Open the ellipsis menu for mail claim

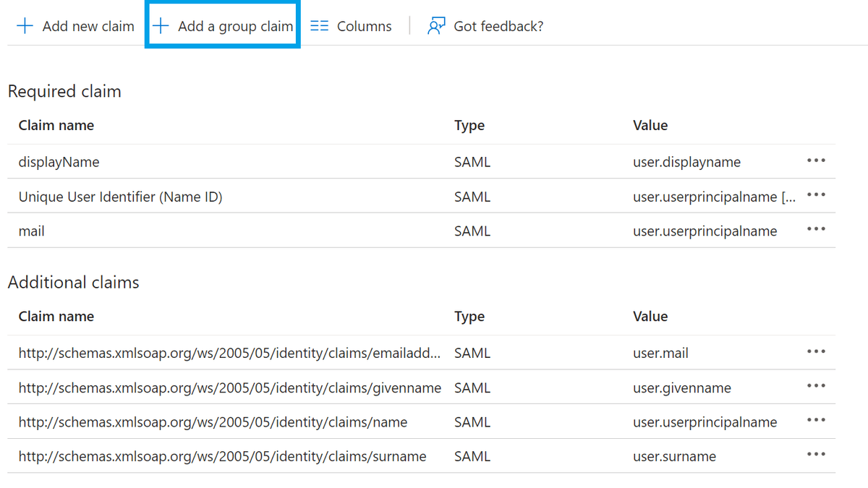(816, 229)
